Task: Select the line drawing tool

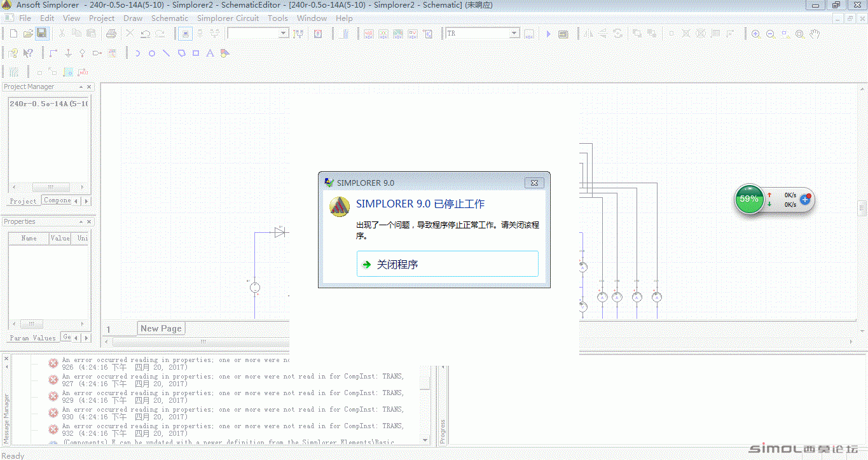Action: (167, 53)
